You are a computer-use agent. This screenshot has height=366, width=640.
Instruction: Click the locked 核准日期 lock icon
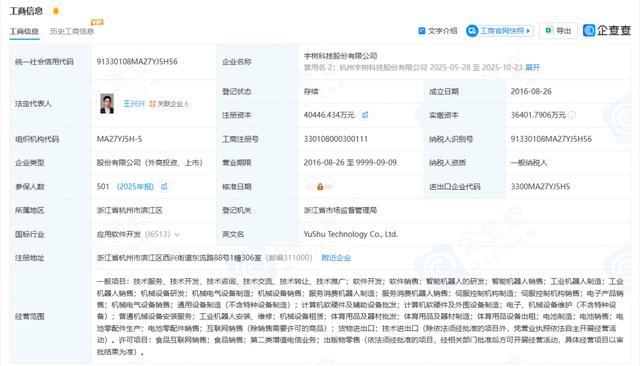(320, 187)
